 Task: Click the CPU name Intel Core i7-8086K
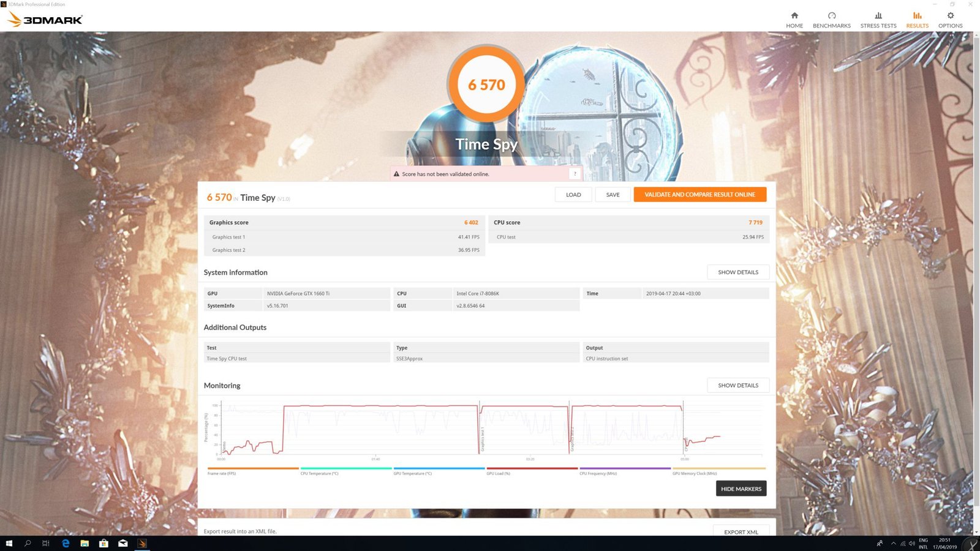(x=478, y=294)
